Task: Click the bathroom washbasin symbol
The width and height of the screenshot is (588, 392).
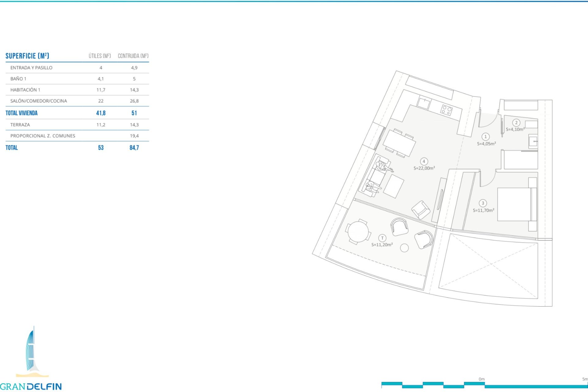Action: click(533, 141)
